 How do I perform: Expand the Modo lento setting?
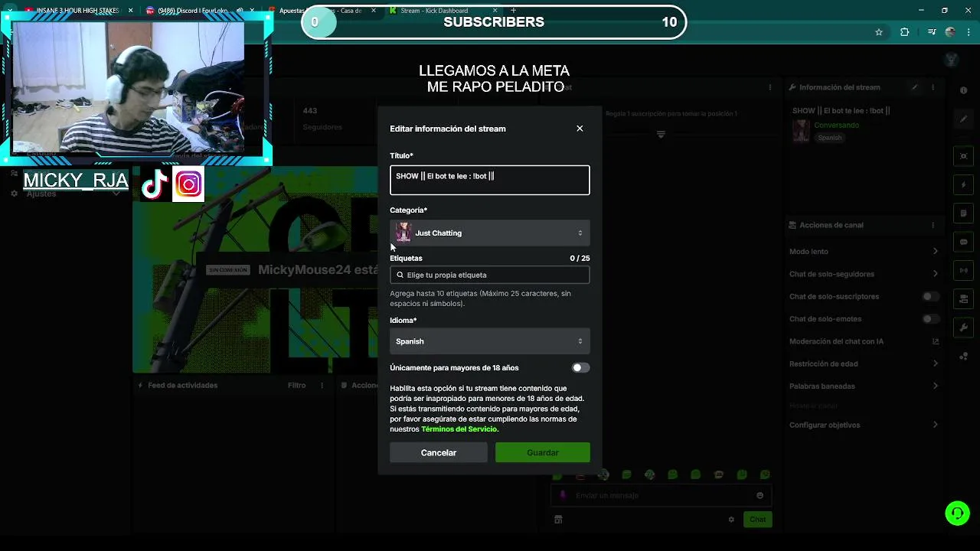click(864, 251)
